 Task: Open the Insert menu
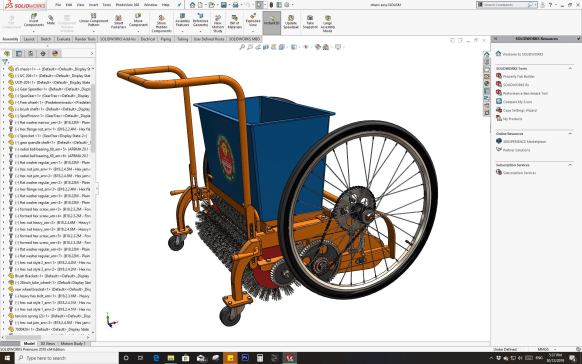(x=93, y=5)
